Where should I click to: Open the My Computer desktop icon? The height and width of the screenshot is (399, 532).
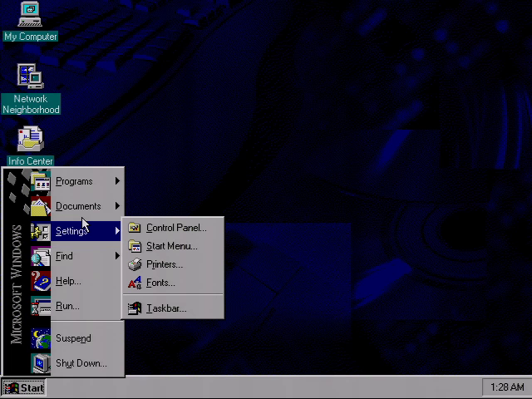coord(31,15)
